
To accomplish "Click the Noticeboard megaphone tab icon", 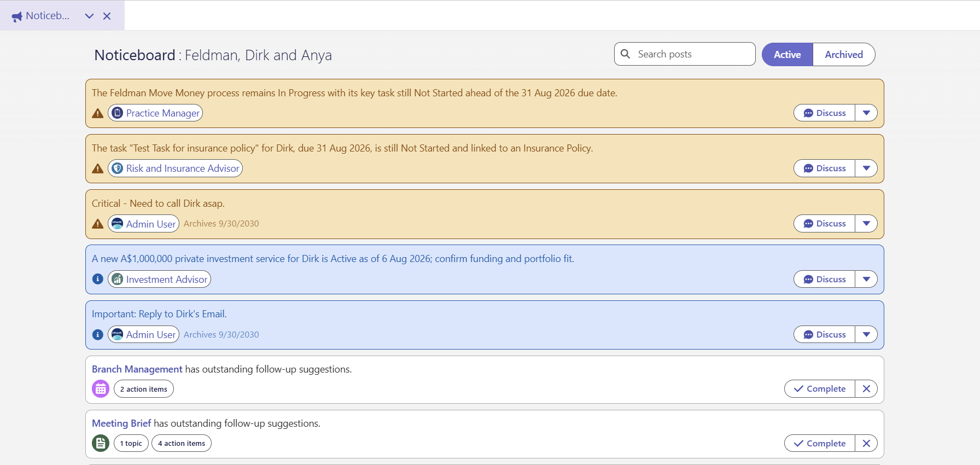I will coord(17,16).
